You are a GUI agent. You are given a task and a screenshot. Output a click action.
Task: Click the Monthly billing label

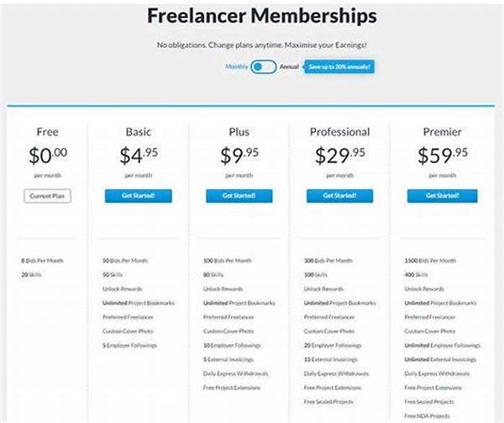236,66
